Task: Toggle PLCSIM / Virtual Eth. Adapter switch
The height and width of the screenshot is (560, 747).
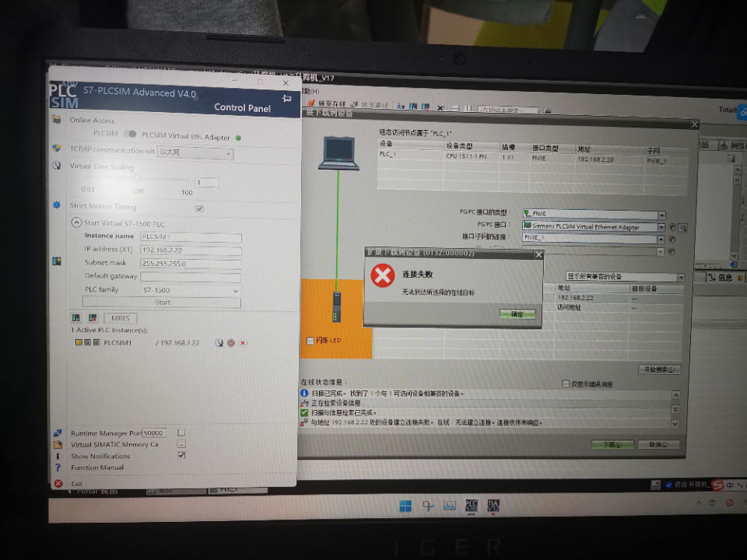Action: click(130, 134)
